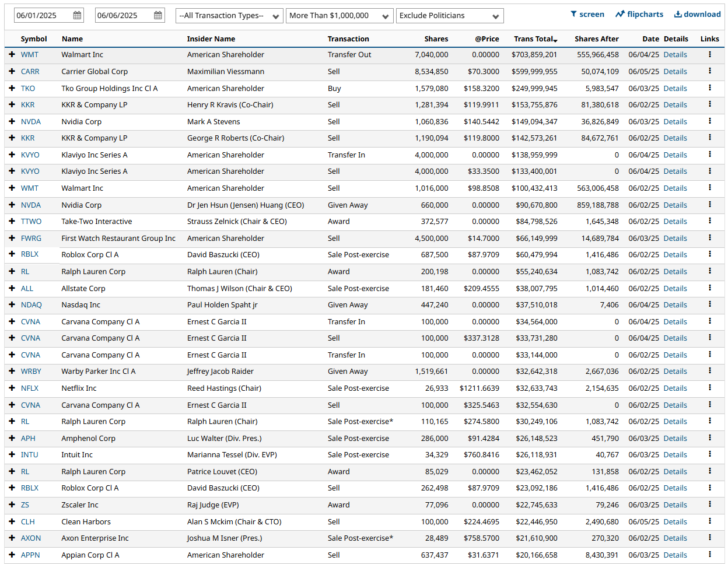
Task: Sort by Symbol column header
Action: point(34,39)
